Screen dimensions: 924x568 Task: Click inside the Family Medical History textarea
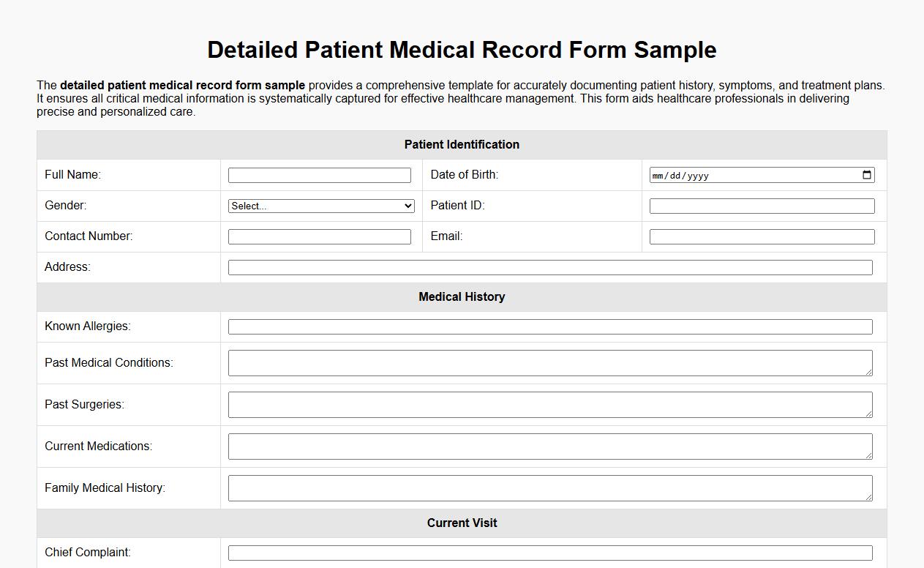(x=550, y=487)
